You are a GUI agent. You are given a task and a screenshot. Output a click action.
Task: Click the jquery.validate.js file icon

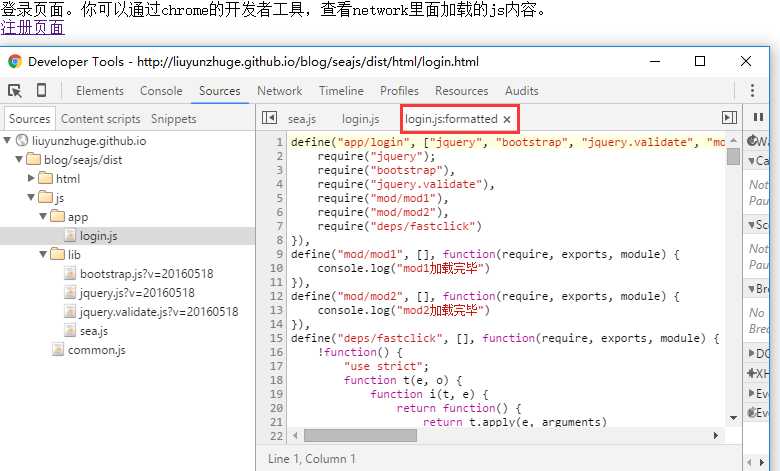pyautogui.click(x=71, y=312)
